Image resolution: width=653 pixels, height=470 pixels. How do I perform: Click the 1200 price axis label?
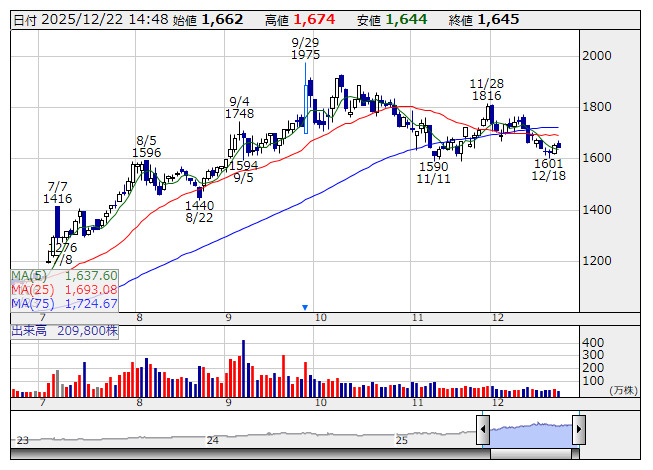tap(597, 261)
